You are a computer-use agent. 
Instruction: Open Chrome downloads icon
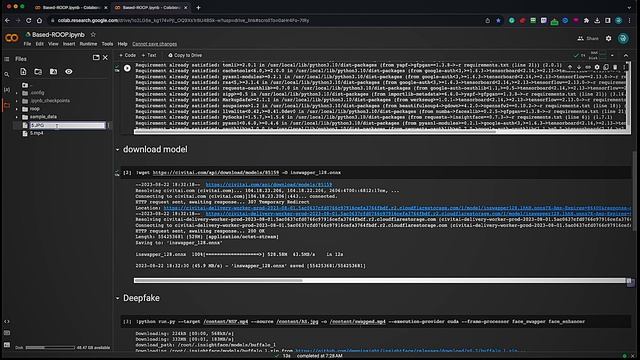click(597, 20)
